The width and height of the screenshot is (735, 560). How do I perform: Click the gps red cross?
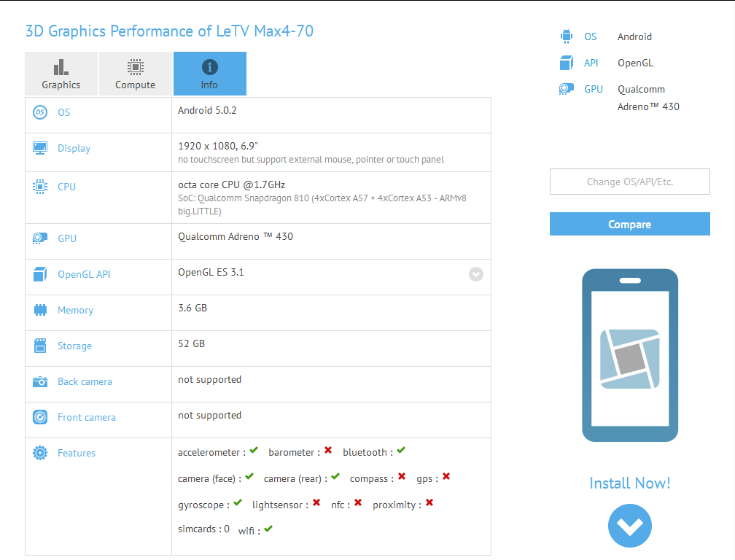pos(446,477)
